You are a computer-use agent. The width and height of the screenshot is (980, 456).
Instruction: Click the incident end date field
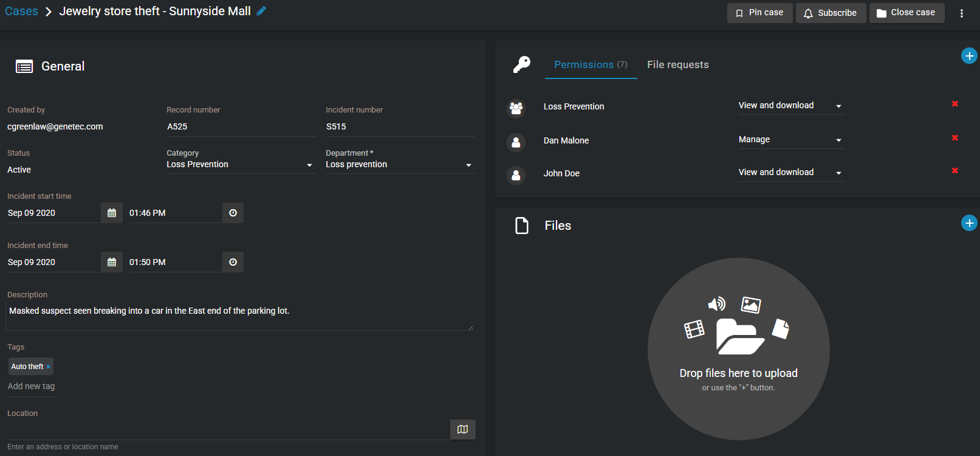[53, 262]
